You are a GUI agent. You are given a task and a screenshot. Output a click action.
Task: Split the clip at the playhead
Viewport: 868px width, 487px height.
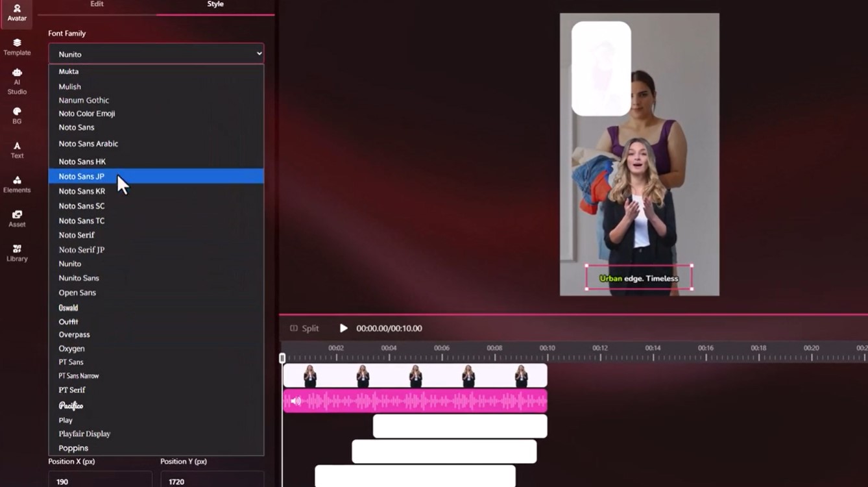305,328
